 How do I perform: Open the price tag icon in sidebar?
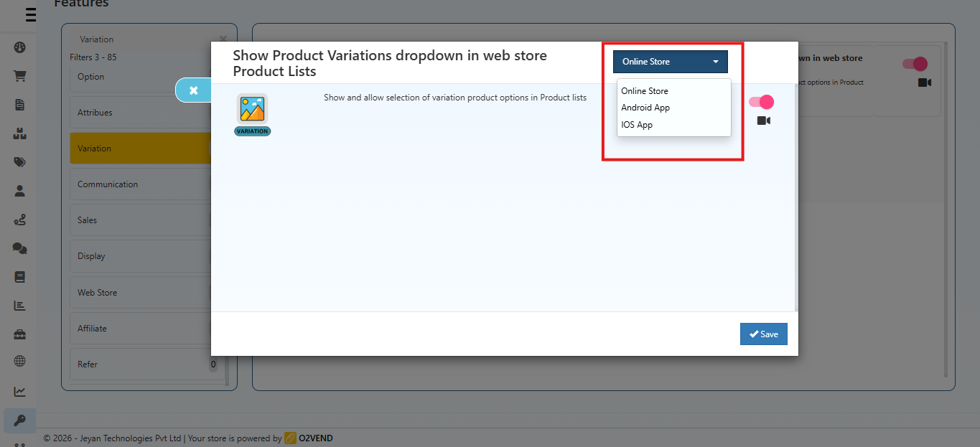19,161
